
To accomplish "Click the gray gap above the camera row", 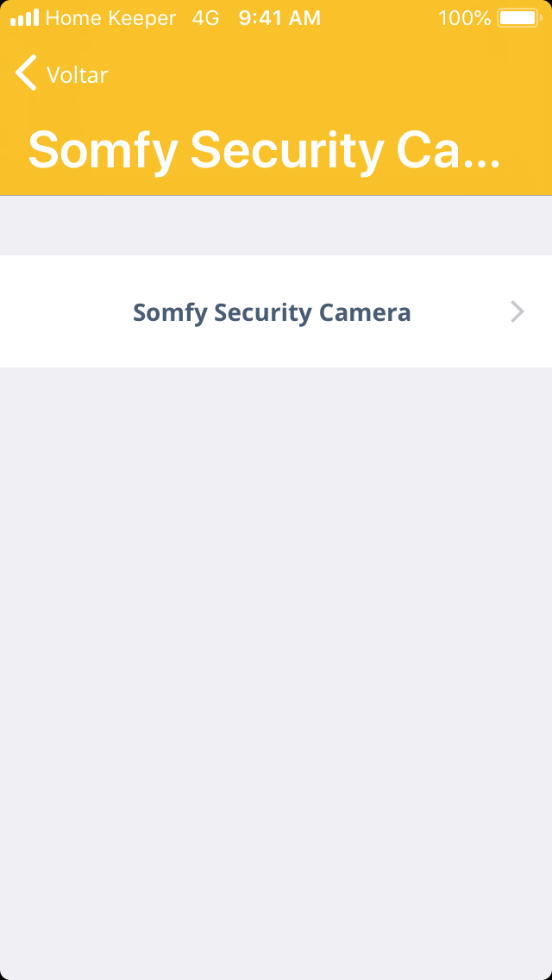I will pyautogui.click(x=276, y=226).
